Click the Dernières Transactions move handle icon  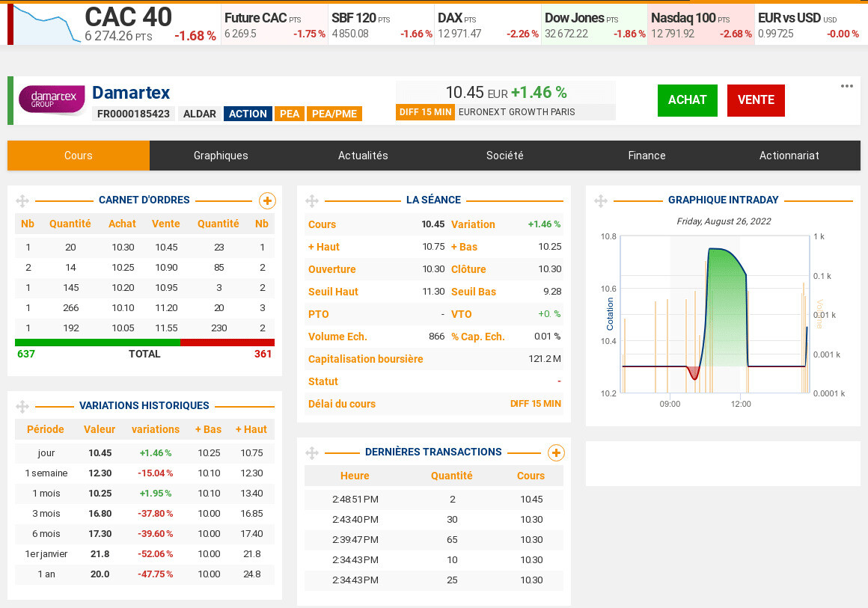tap(312, 453)
